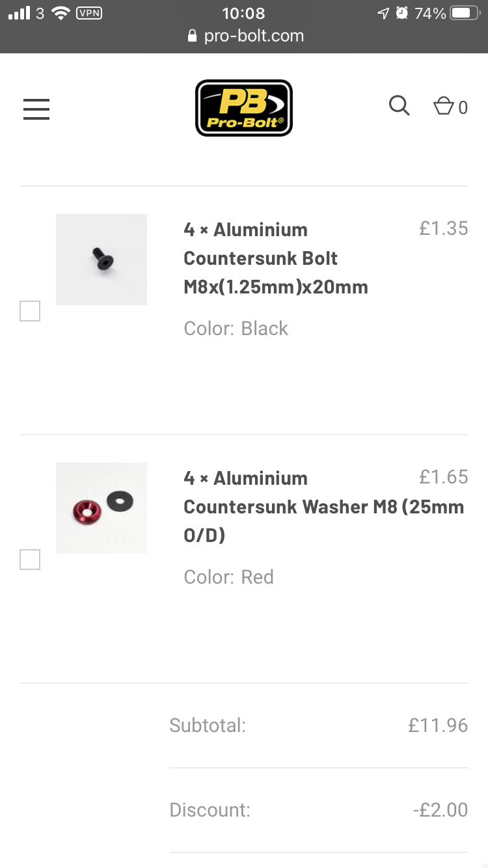Tap the battery indicator in status bar

tap(464, 13)
